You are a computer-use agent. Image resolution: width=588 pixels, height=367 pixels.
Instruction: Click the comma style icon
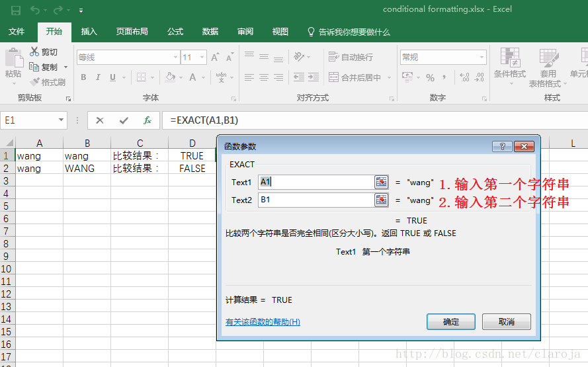pyautogui.click(x=444, y=77)
